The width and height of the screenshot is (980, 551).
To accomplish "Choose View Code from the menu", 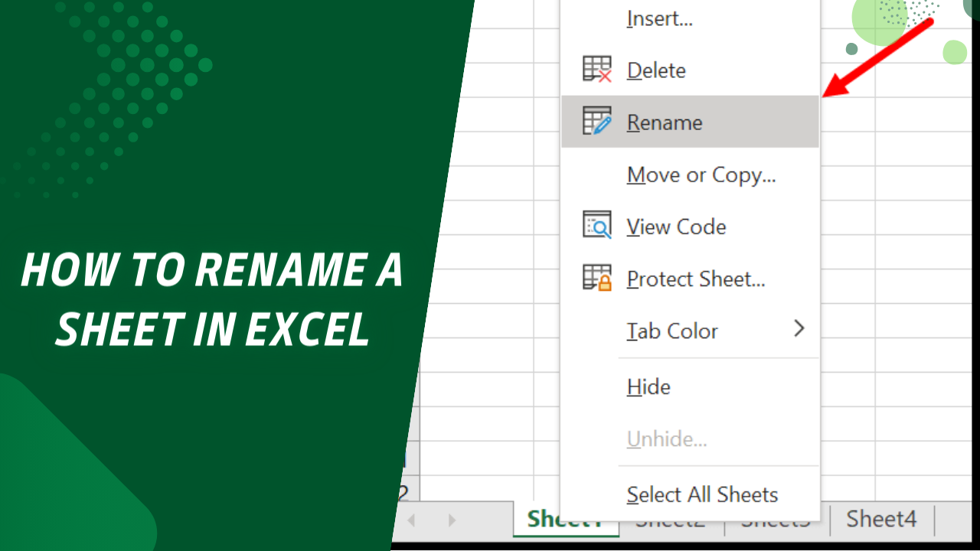I will coord(675,227).
